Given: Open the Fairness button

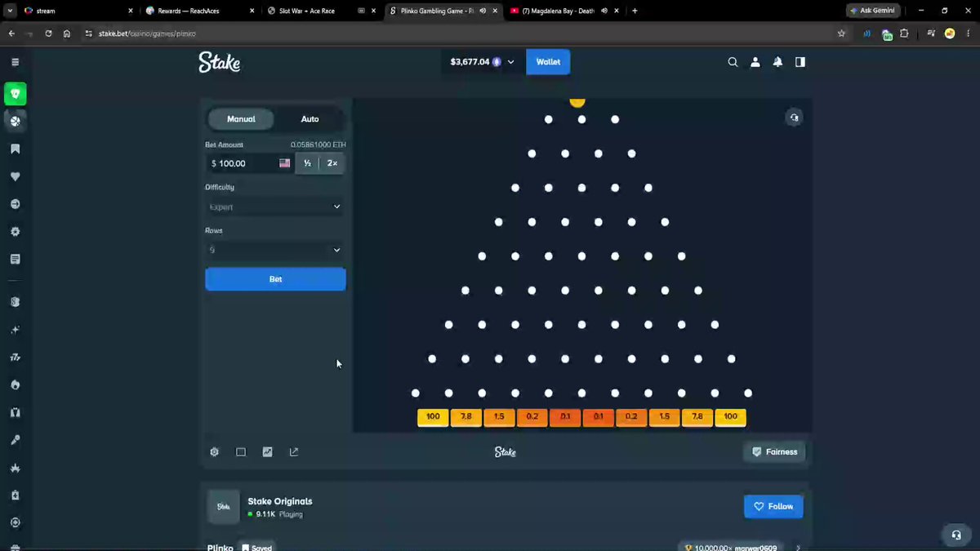Looking at the screenshot, I should tap(774, 452).
